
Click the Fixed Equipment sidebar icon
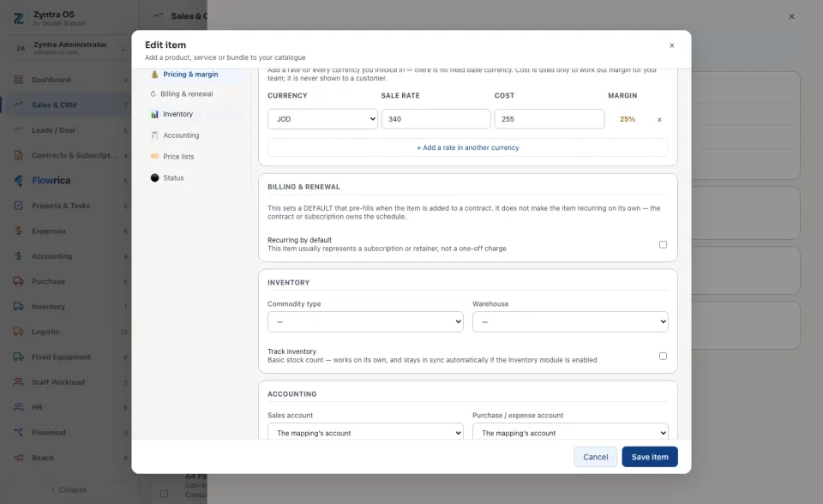pyautogui.click(x=18, y=357)
